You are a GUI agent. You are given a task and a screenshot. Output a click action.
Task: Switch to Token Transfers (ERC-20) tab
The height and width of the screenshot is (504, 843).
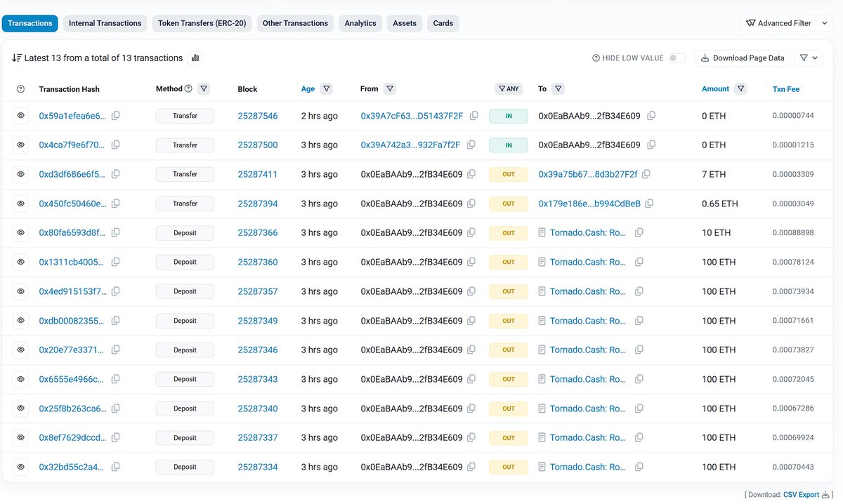point(202,23)
